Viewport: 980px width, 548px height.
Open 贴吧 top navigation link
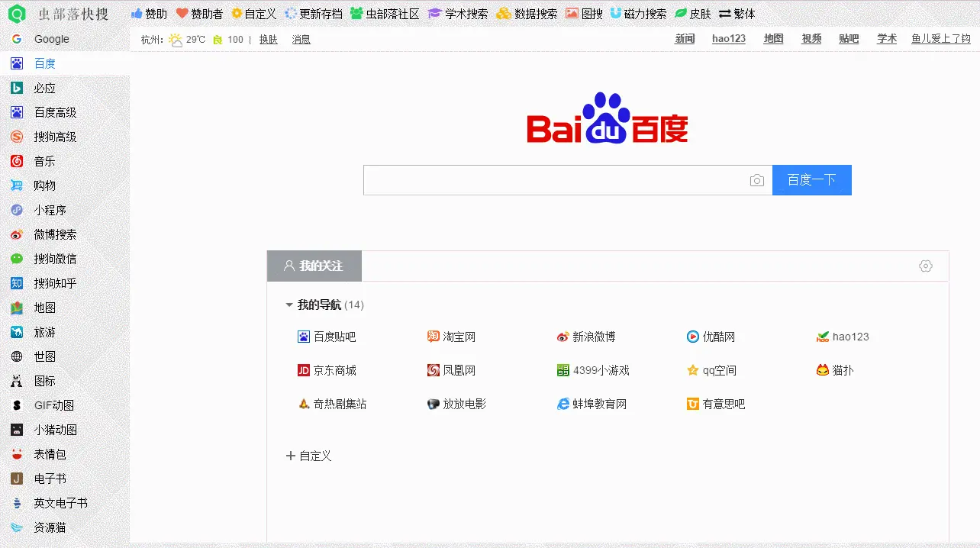click(849, 39)
